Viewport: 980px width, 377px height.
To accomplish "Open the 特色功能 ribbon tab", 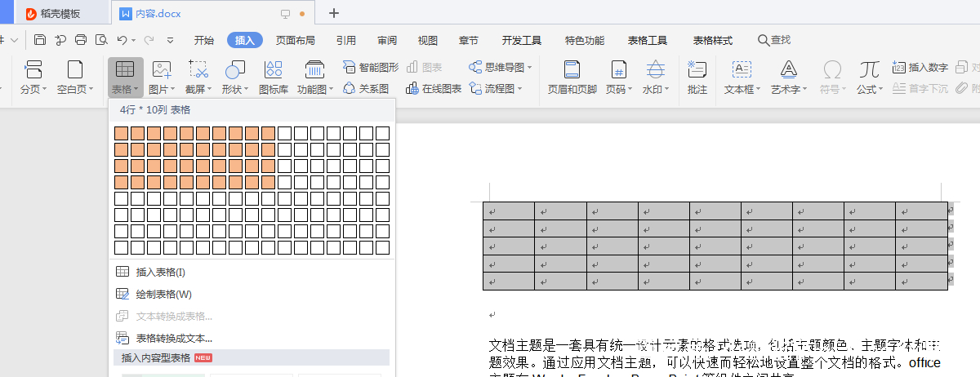I will 585,40.
